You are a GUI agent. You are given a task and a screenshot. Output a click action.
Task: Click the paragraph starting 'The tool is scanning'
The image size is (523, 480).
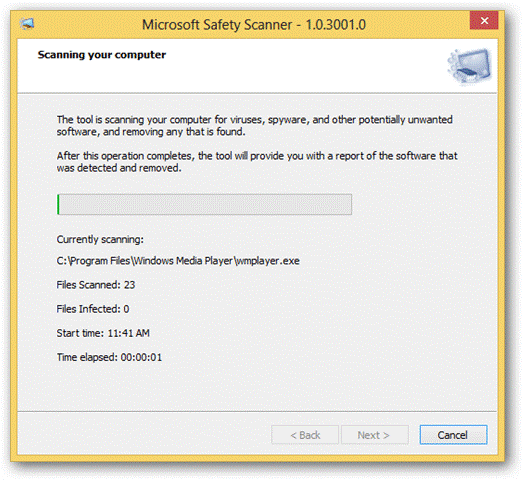coord(254,125)
